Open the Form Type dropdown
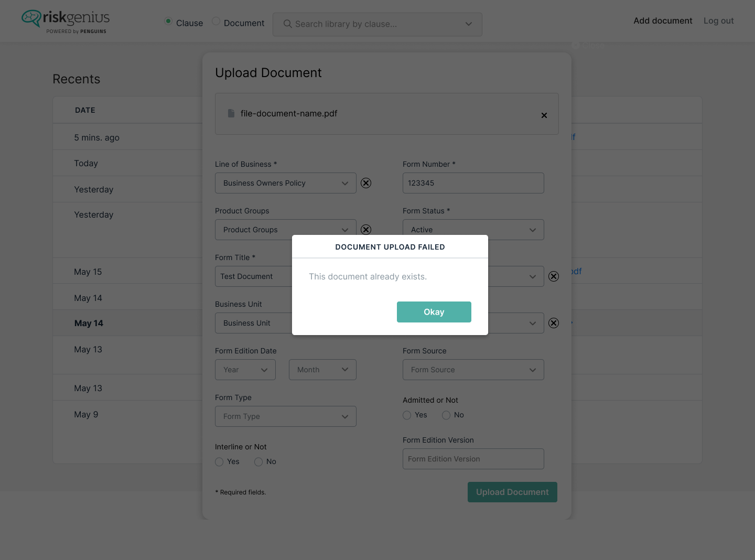The width and height of the screenshot is (755, 560). point(286,416)
